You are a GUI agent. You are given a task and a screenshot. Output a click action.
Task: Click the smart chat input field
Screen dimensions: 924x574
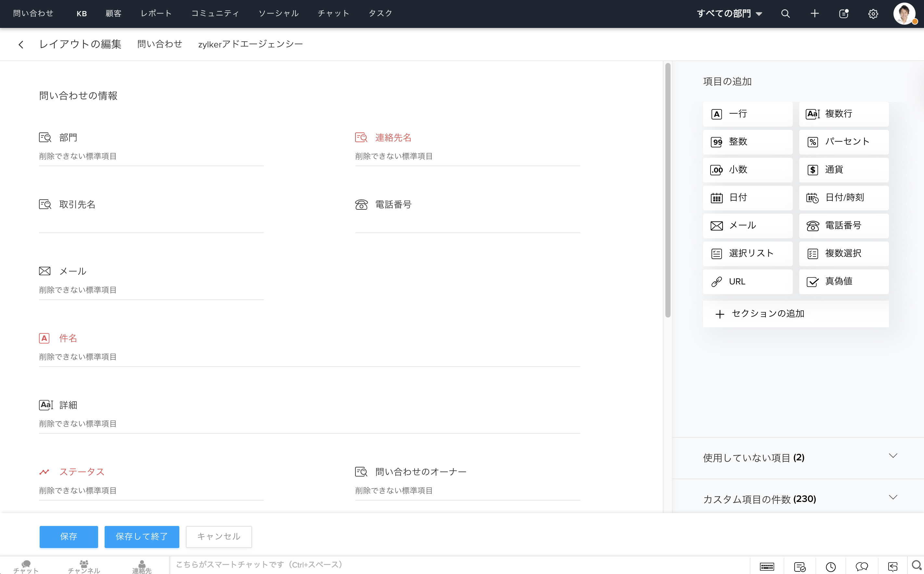(x=459, y=565)
